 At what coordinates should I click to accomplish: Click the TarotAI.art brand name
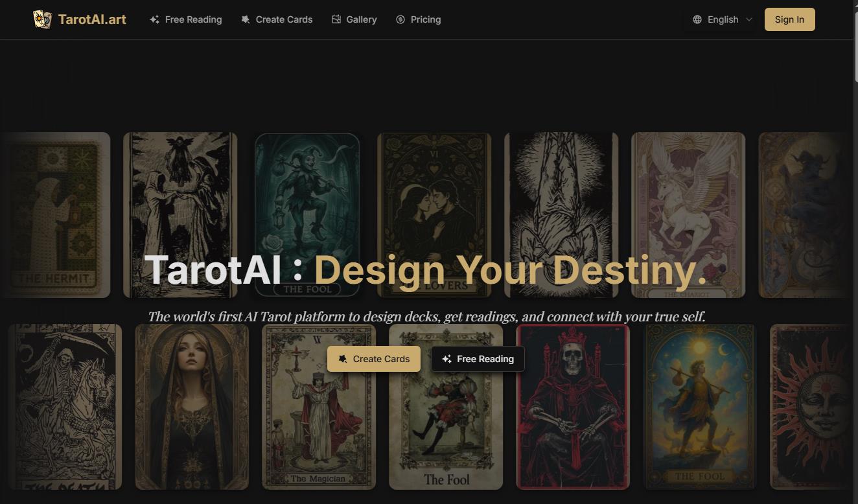point(92,19)
